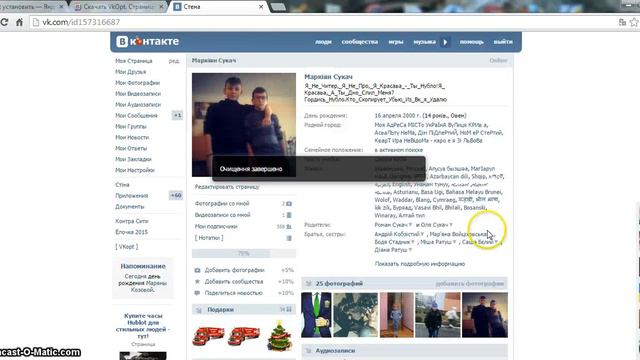
Task: Click the gift icon in Подарки header
Action: click(199, 310)
